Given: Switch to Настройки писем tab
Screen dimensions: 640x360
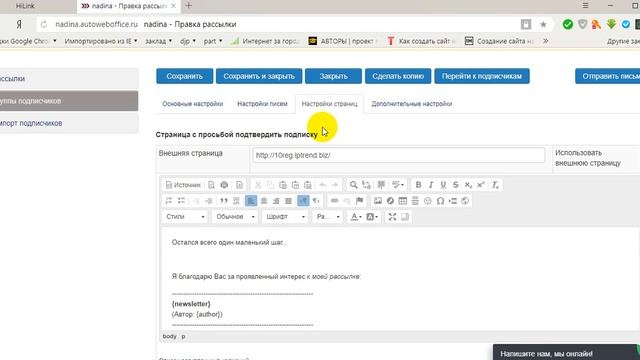Looking at the screenshot, I should tap(262, 104).
